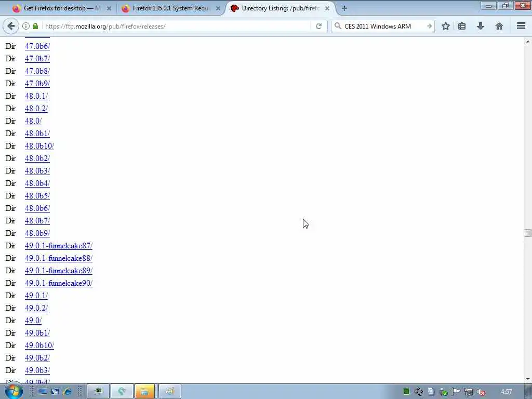This screenshot has height=399, width=532.
Task: Open the 48.0b3/ directory
Action: pyautogui.click(x=37, y=171)
